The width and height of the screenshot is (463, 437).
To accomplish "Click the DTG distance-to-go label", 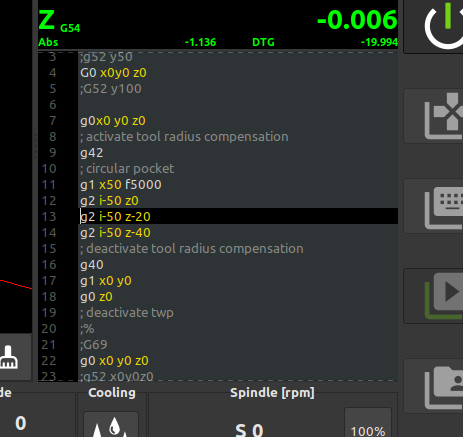I will coord(263,42).
